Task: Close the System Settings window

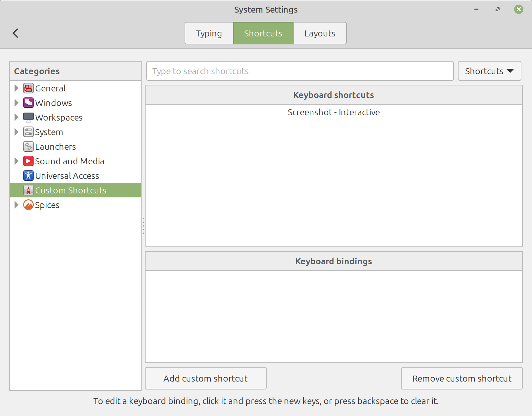Action: pos(519,10)
